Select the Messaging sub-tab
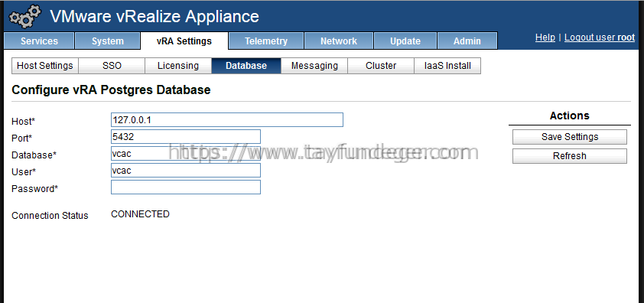Viewport: 644px width, 303px height. [314, 66]
